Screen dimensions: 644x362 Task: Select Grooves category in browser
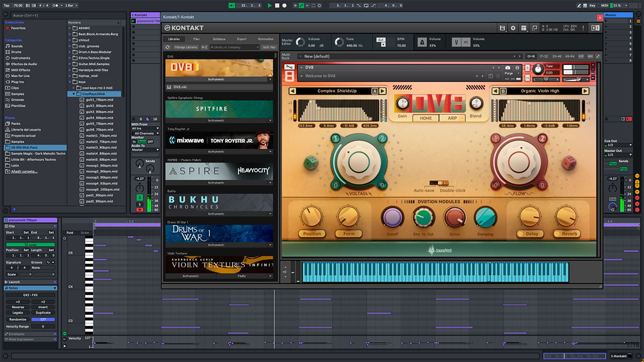[18, 100]
